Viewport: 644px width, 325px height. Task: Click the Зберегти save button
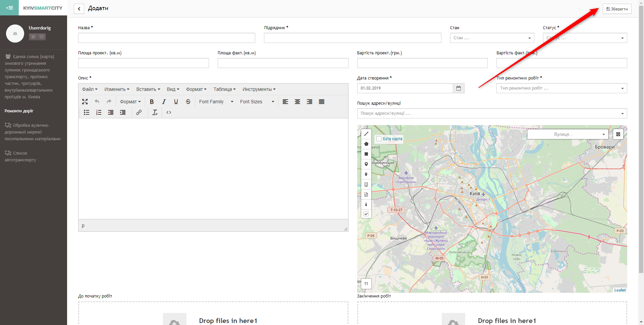pyautogui.click(x=617, y=9)
